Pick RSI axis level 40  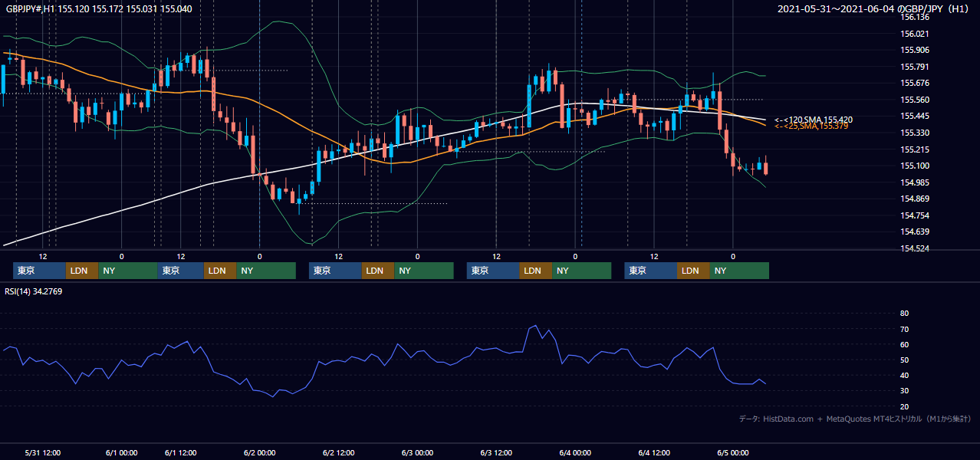[x=904, y=375]
